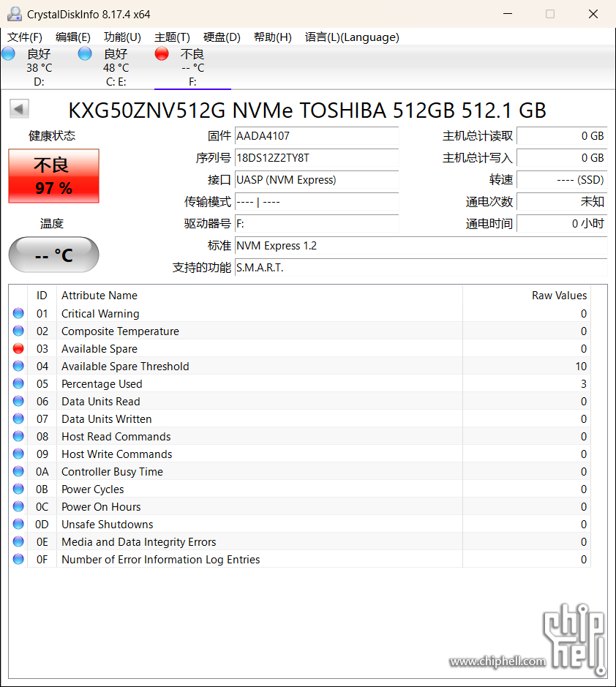
Task: Click raw value 3 of Percentage Used
Action: (584, 384)
